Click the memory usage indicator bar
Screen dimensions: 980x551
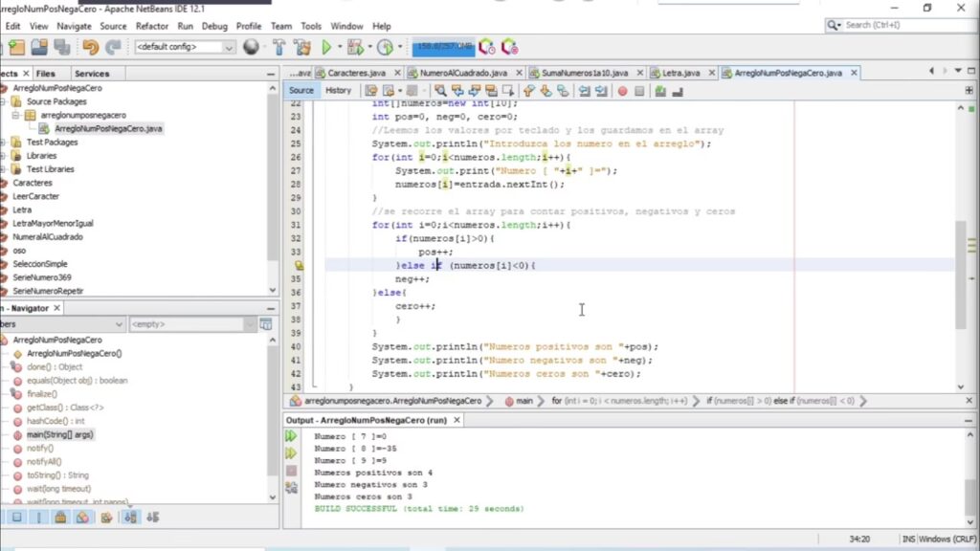coord(442,47)
